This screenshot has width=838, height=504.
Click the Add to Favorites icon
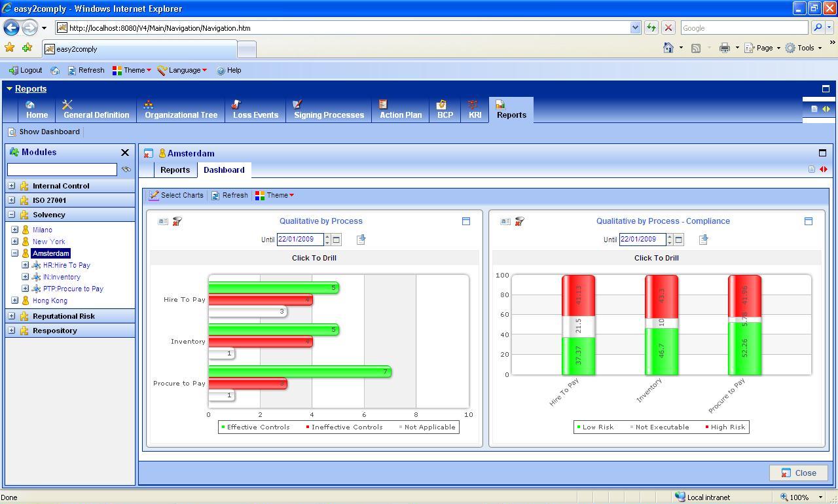27,48
